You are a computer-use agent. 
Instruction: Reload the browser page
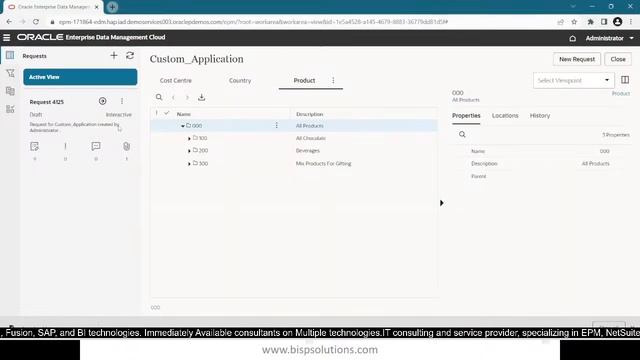pyautogui.click(x=36, y=22)
